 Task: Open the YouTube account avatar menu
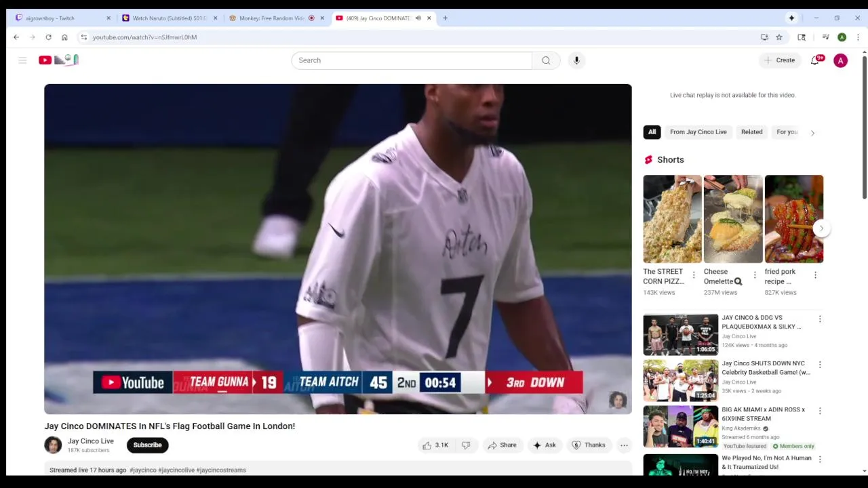[840, 60]
